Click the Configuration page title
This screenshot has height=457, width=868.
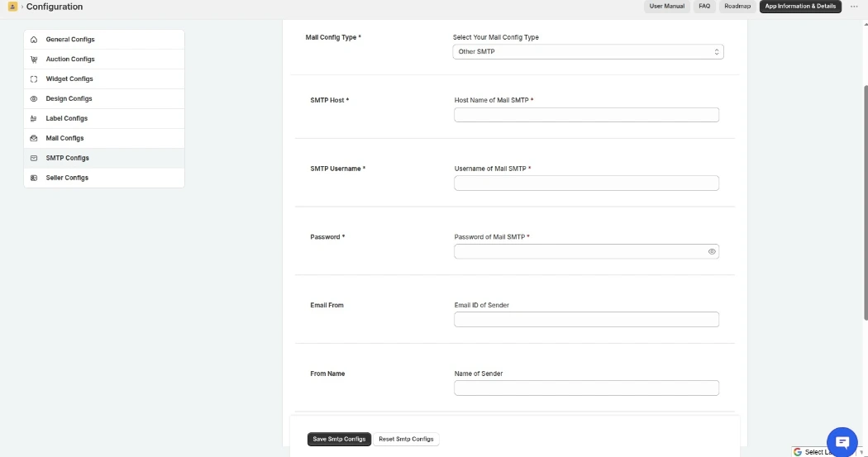click(x=55, y=7)
